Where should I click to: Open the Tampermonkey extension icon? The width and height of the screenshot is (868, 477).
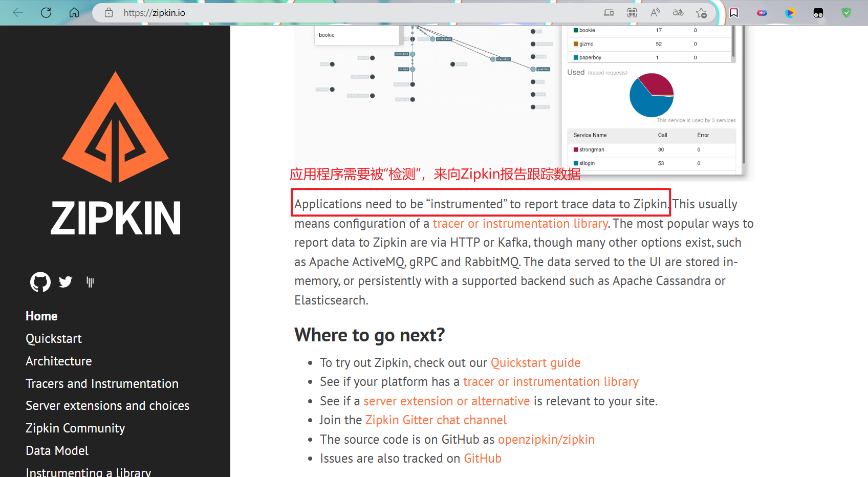coord(818,12)
